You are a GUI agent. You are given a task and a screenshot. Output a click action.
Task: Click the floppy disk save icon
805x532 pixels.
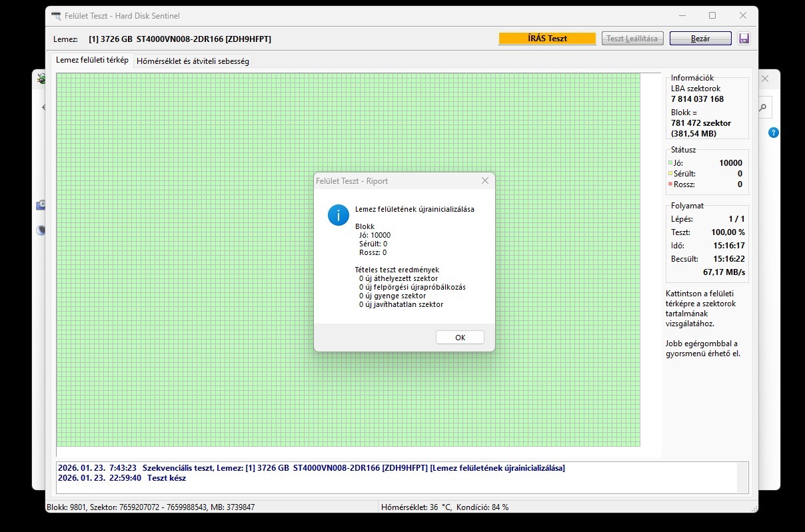pos(744,39)
